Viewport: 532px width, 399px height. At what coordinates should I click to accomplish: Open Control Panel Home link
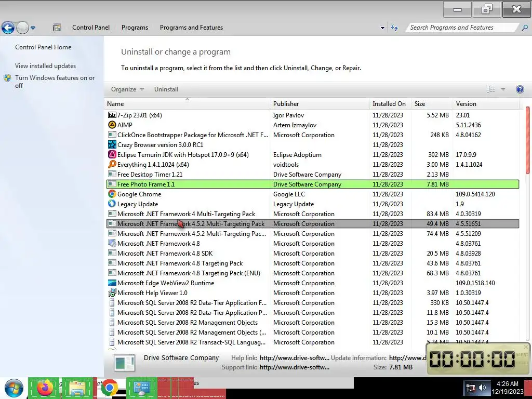coord(43,47)
